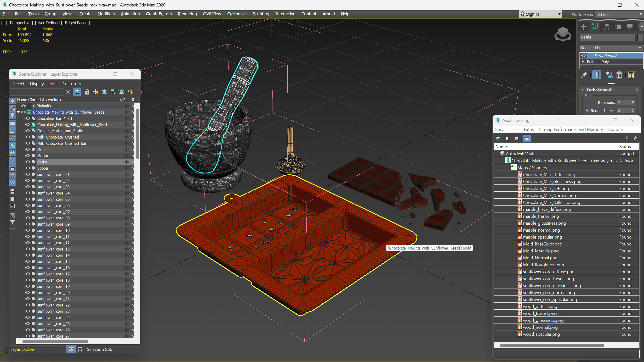Toggle Display Lights bulb filter icon

point(12,116)
